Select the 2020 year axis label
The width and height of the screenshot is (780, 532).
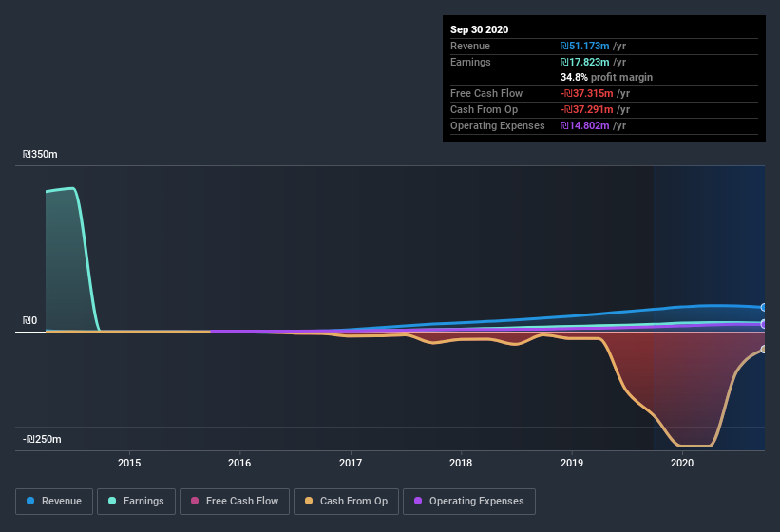tap(682, 464)
